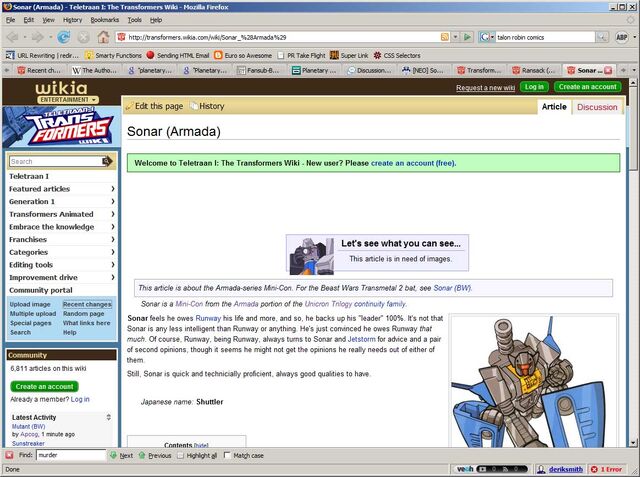Image resolution: width=640 pixels, height=477 pixels.
Task: Click the Find Previous arrow
Action: pyautogui.click(x=142, y=455)
